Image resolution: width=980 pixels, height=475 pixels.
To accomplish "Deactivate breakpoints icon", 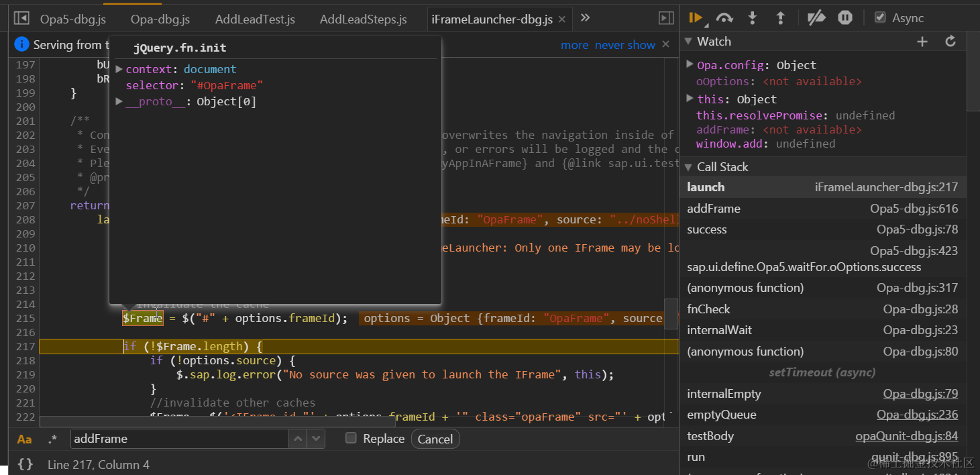I will (816, 18).
